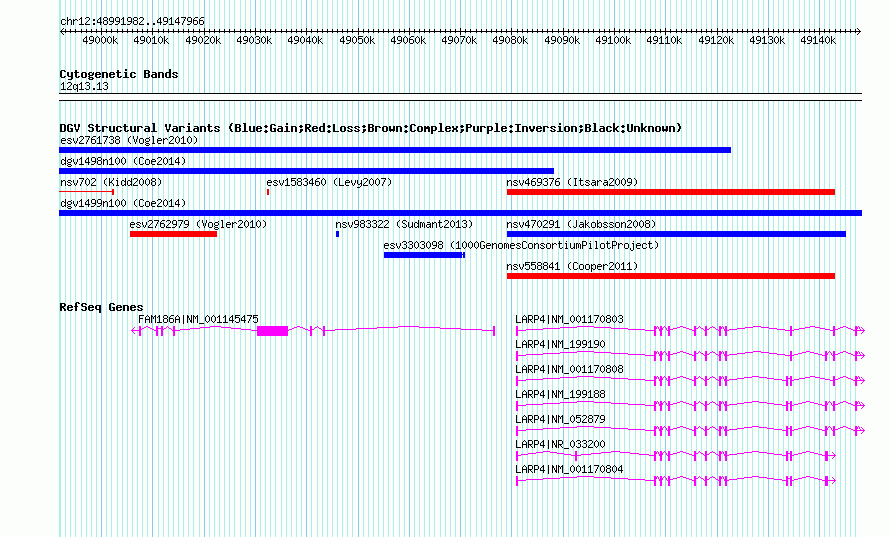Click the 12q13.13 cytogenetic band label
The width and height of the screenshot is (890, 537).
pyautogui.click(x=84, y=86)
